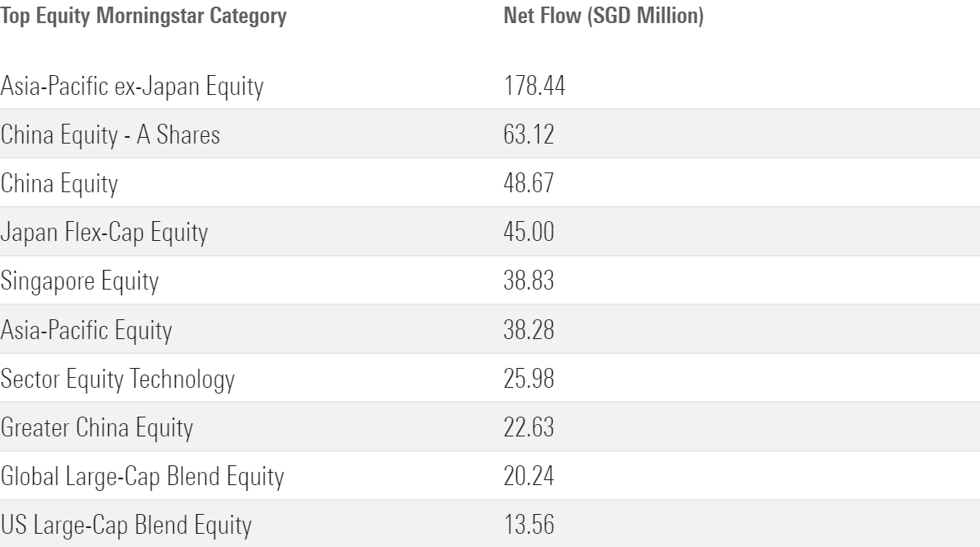Select the China Equity - A Shares label

tap(111, 134)
